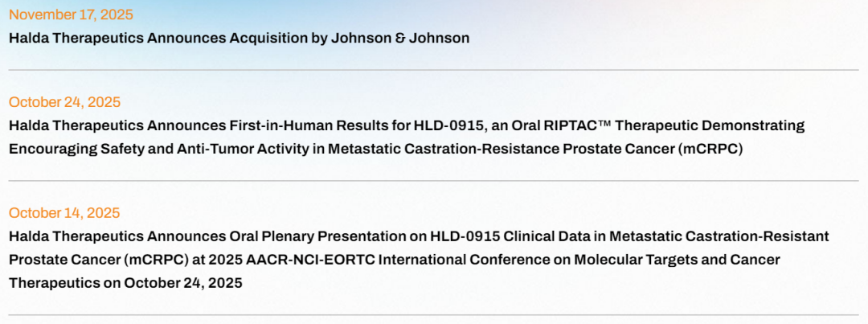The height and width of the screenshot is (324, 868).
Task: Click the "Therapeutics on October 24, 2025" line
Action: pos(125,283)
